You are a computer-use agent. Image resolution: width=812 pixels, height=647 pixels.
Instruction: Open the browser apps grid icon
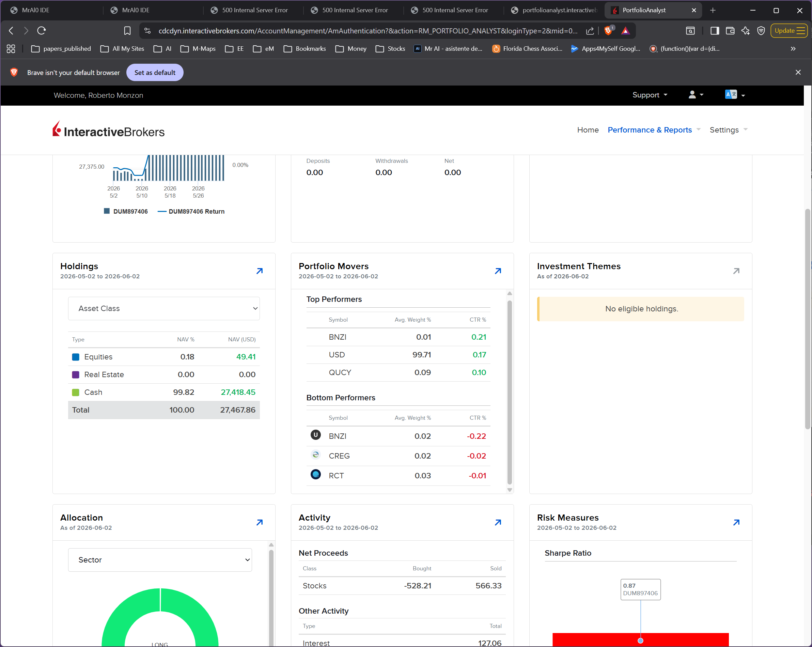[x=11, y=49]
